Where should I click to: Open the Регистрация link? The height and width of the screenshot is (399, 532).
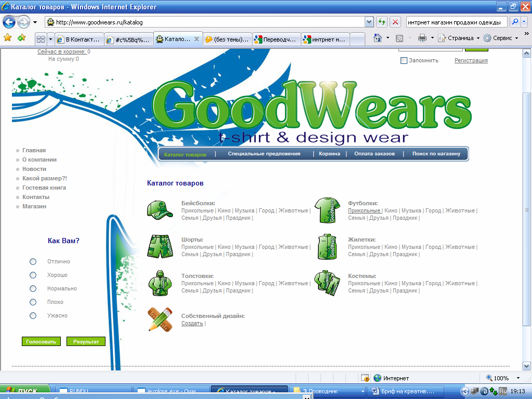(x=471, y=60)
